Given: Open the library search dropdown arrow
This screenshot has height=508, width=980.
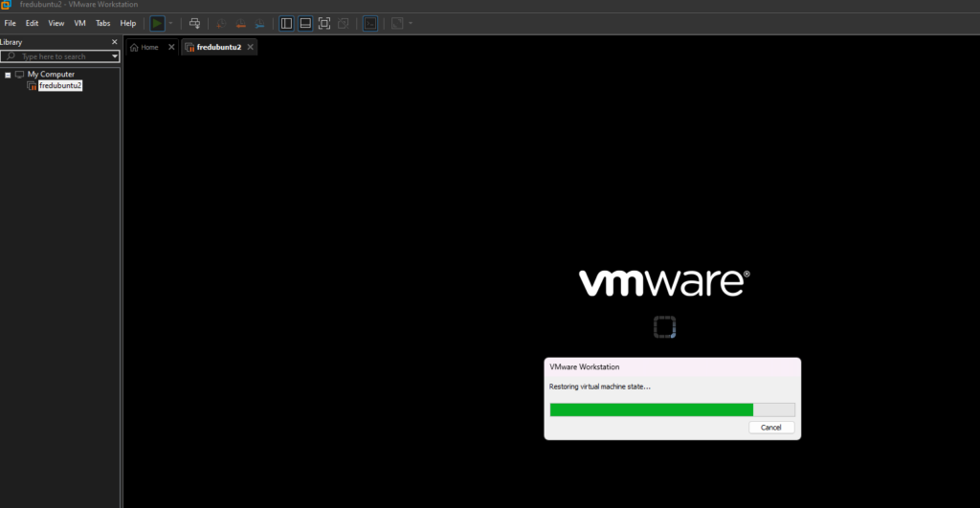Looking at the screenshot, I should coord(115,56).
